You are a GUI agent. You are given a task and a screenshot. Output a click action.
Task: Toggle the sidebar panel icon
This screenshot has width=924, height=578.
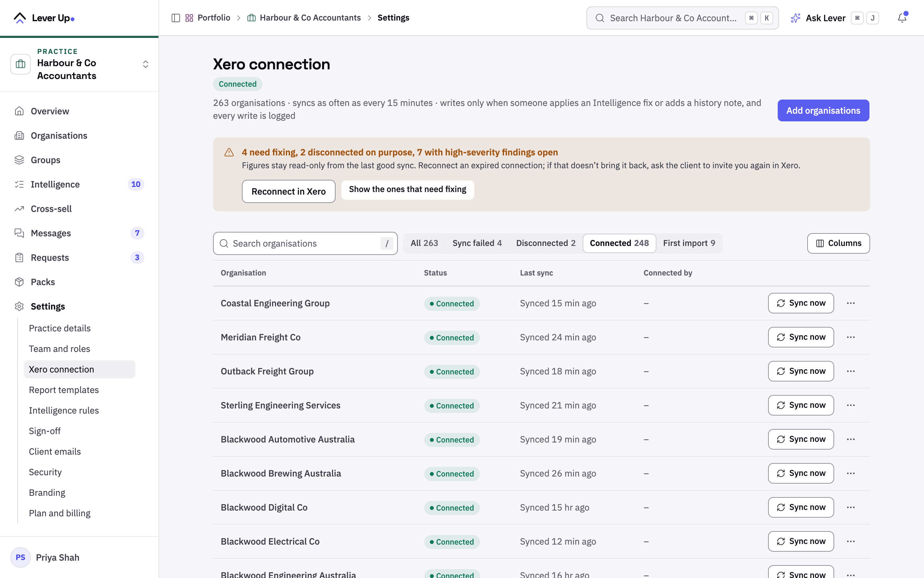click(x=175, y=18)
